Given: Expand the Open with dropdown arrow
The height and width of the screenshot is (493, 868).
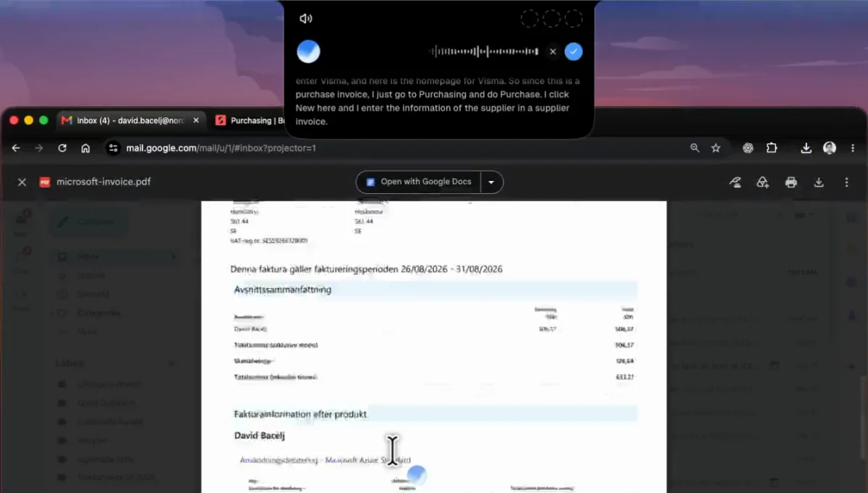Looking at the screenshot, I should [491, 182].
